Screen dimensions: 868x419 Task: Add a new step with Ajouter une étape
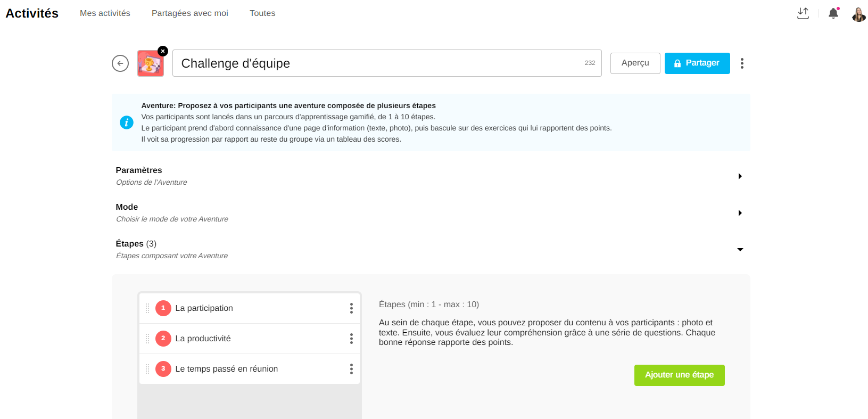coord(679,375)
